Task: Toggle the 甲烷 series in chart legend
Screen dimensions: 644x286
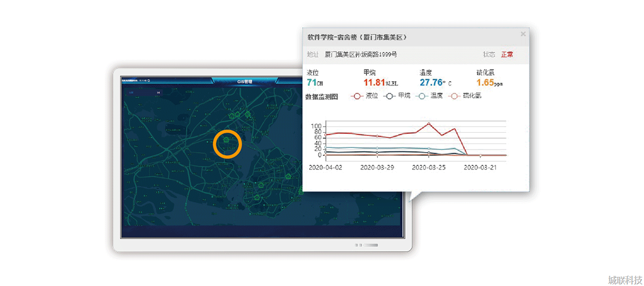Action: [397, 96]
